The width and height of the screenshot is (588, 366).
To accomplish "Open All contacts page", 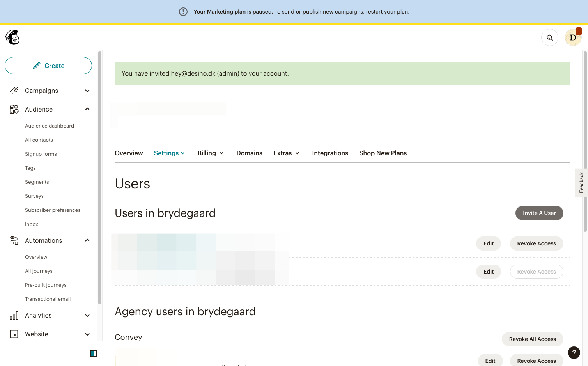I will tap(39, 140).
